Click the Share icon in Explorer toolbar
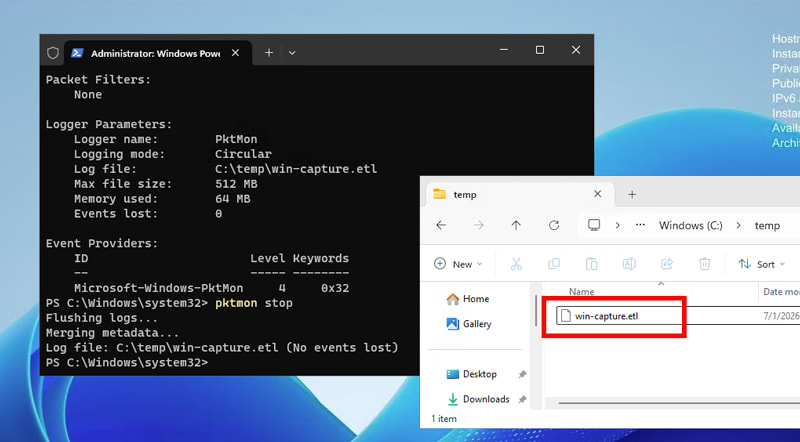This screenshot has height=442, width=800. click(x=667, y=264)
